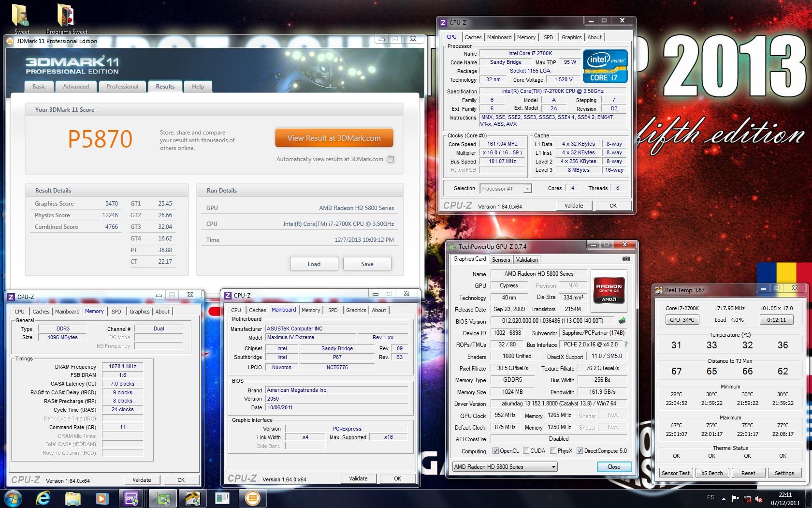The width and height of the screenshot is (812, 508).
Task: Click the network status tray icon
Action: 747,498
